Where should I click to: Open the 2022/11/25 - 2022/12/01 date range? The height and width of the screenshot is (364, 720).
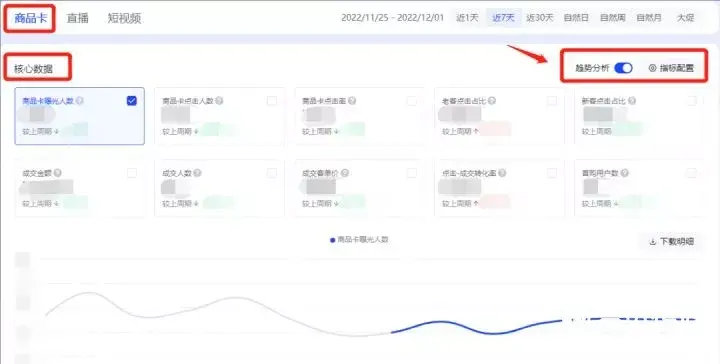pos(393,18)
